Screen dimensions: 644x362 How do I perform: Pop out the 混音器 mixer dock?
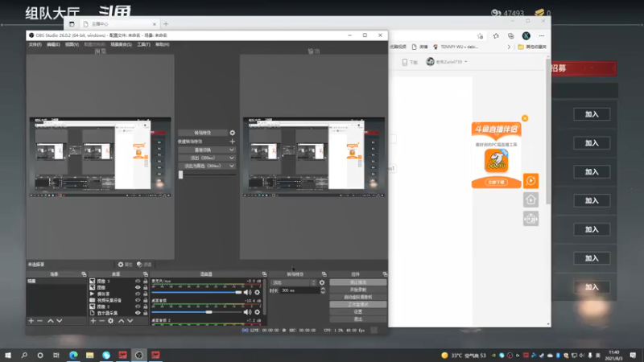(x=264, y=274)
